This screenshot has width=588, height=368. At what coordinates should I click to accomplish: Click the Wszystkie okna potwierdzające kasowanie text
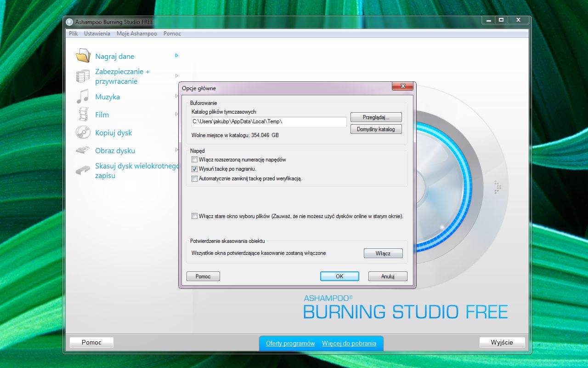tap(259, 253)
